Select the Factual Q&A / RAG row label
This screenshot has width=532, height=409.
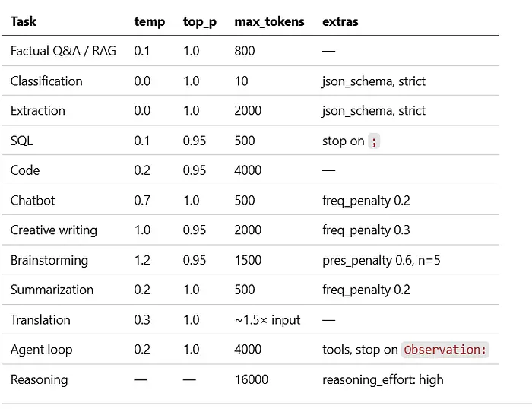pyautogui.click(x=63, y=51)
